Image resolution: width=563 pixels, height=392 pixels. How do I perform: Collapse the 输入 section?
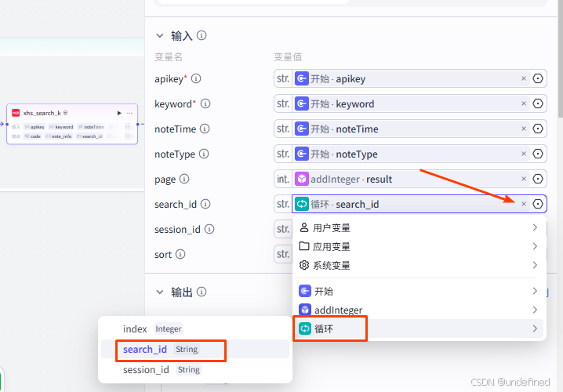coord(160,35)
